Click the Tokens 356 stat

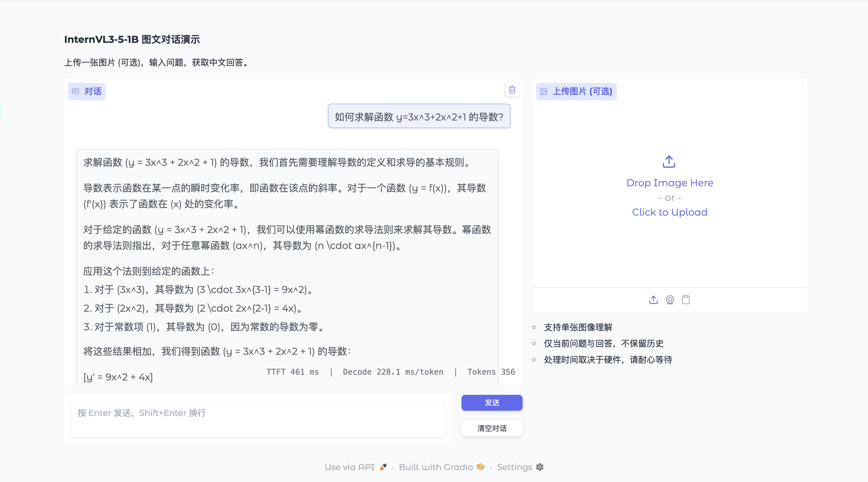pyautogui.click(x=491, y=372)
